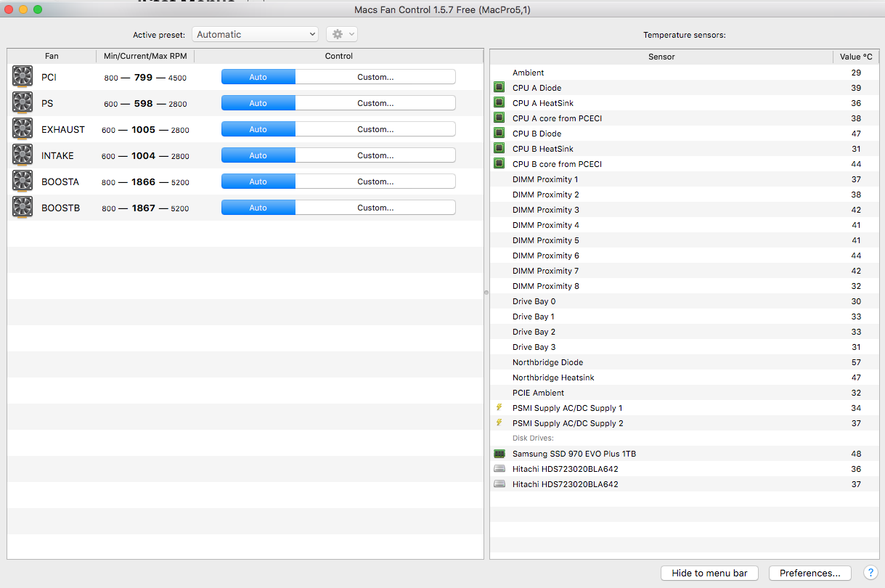Image resolution: width=885 pixels, height=588 pixels.
Task: Click the Hitachi drive icon at 37 degrees
Action: point(499,483)
